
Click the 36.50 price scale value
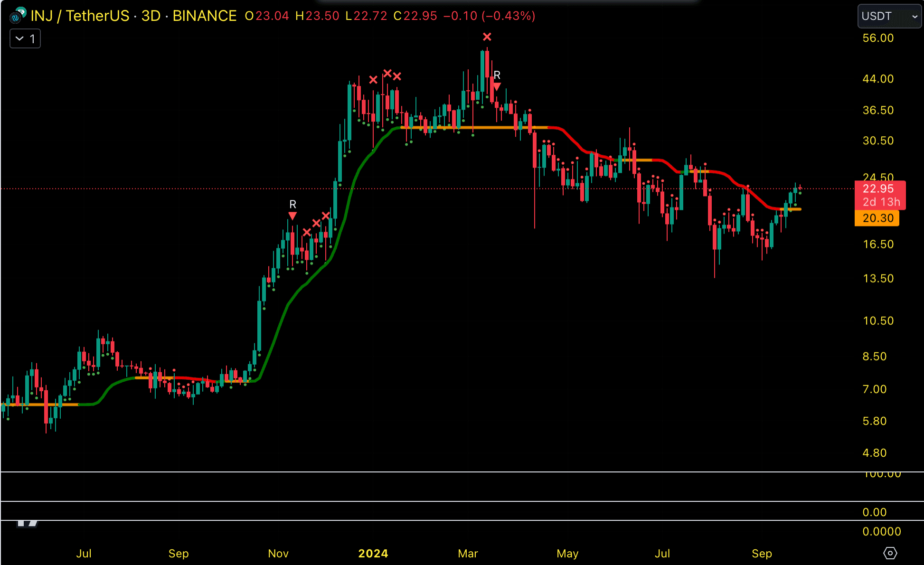click(x=878, y=110)
